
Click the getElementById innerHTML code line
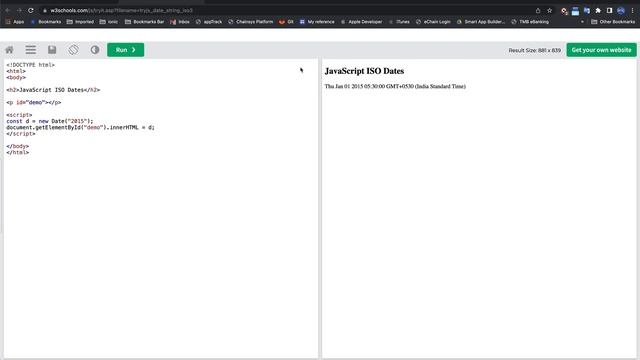80,127
